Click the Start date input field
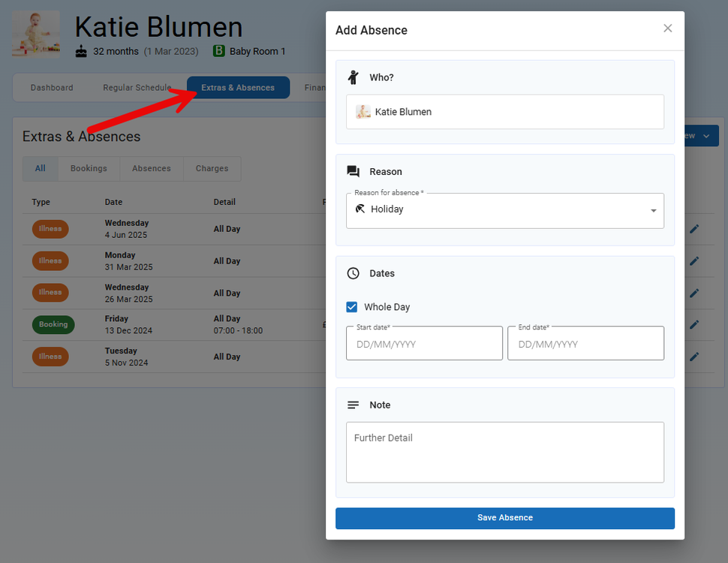Image resolution: width=728 pixels, height=563 pixels. click(x=424, y=344)
